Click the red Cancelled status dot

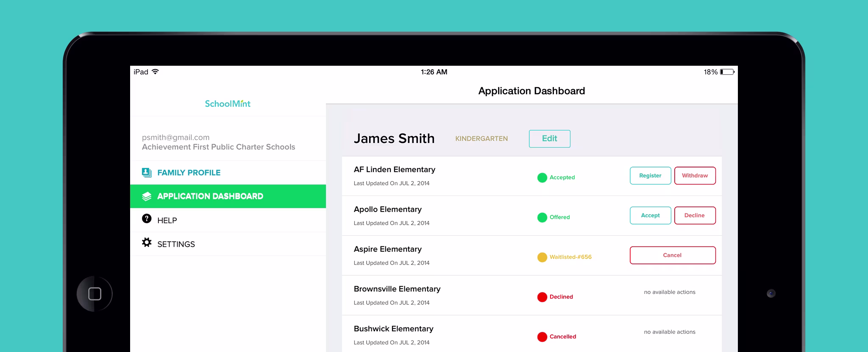542,337
